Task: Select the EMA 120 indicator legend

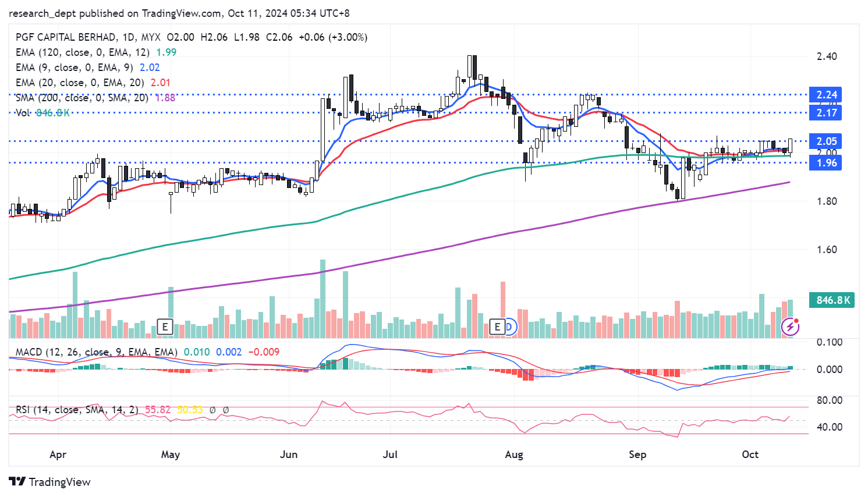Action: (82, 52)
